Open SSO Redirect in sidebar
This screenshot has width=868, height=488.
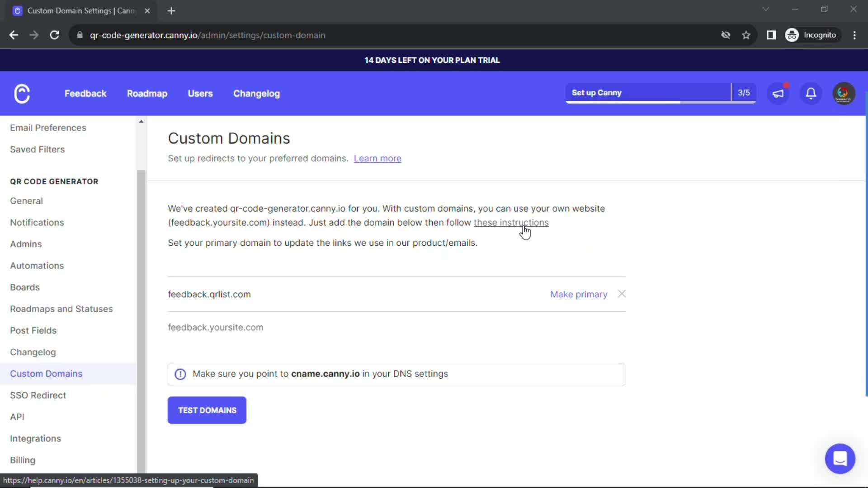(38, 395)
